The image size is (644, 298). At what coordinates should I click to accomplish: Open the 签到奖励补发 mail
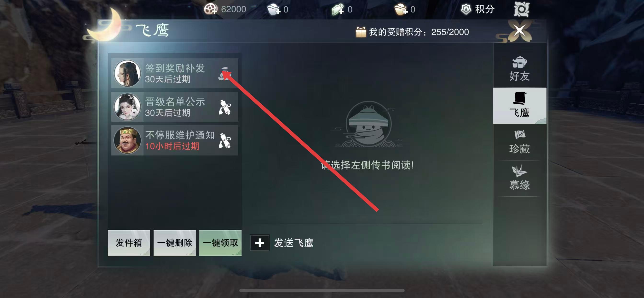point(174,73)
